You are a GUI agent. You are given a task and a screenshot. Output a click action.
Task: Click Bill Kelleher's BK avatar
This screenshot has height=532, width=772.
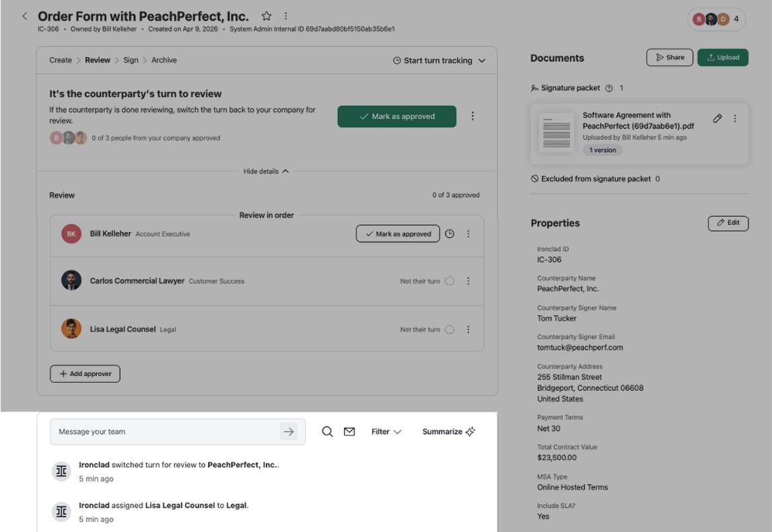pos(71,234)
